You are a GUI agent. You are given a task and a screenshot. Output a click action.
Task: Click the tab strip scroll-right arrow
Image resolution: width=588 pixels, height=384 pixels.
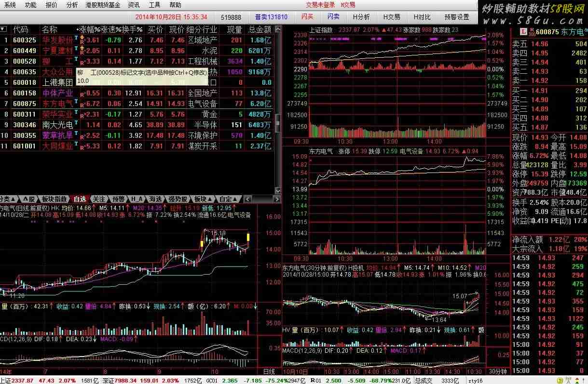277,199
